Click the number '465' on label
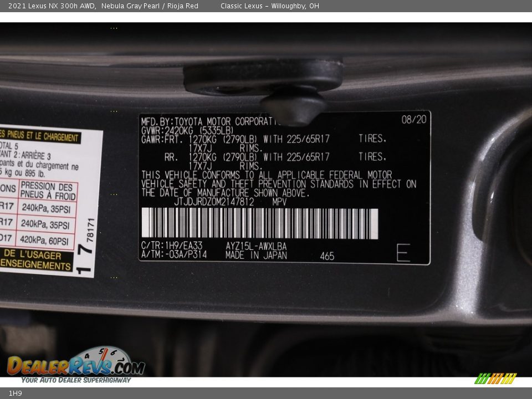Screen dimensions: 532x399 pos(327,256)
